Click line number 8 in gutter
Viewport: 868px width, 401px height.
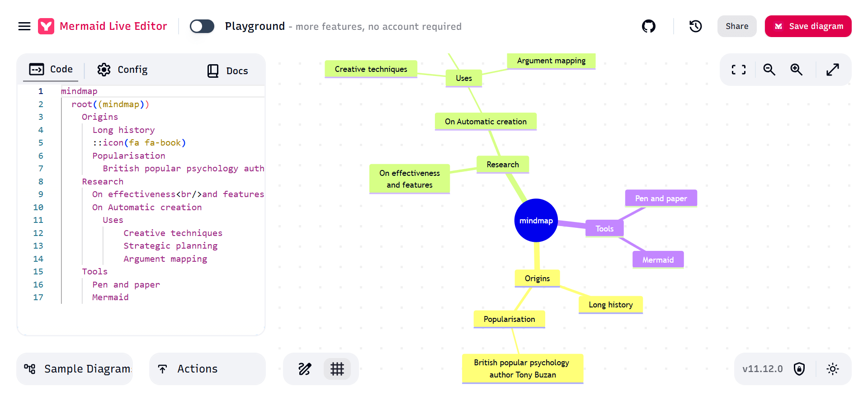41,182
